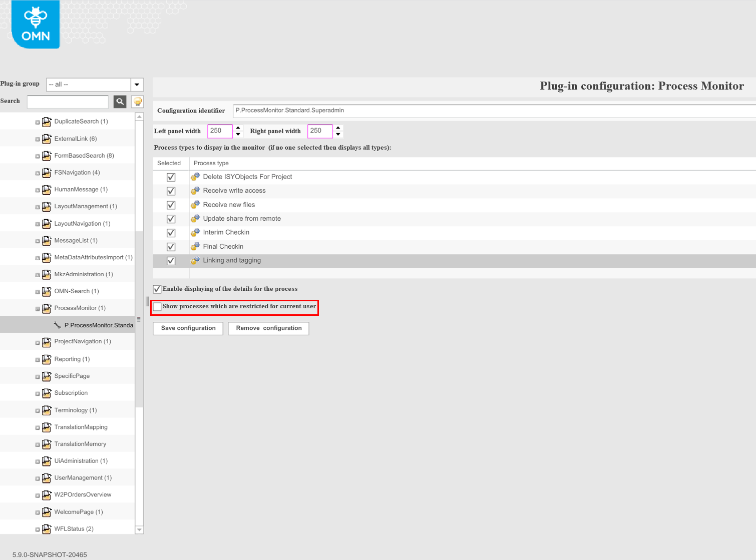Click the Remove configuration button
The width and height of the screenshot is (756, 560).
(x=268, y=328)
